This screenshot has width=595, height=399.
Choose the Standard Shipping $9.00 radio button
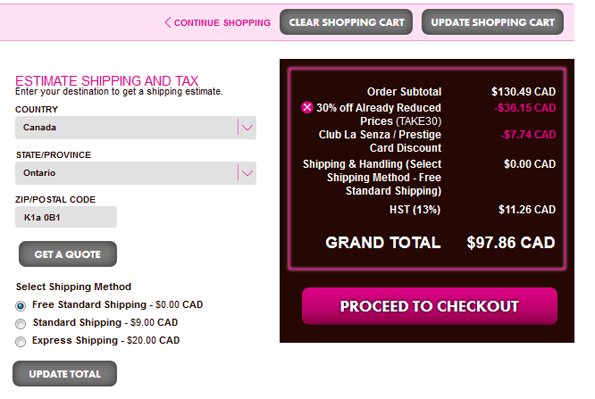tap(20, 323)
